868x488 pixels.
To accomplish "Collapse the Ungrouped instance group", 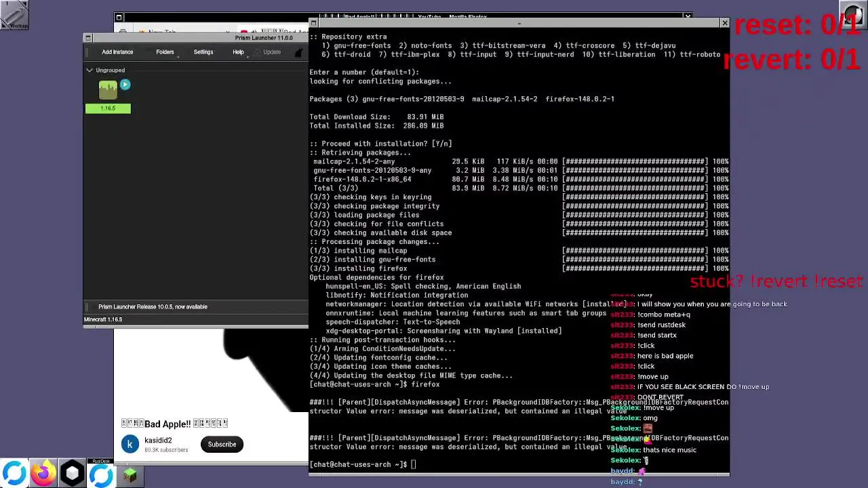I will point(90,70).
